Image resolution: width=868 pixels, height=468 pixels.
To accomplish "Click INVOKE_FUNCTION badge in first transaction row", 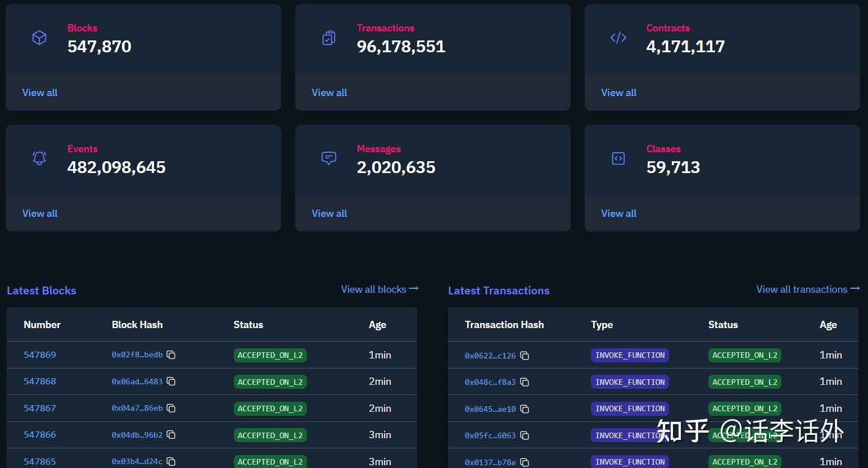I will (x=630, y=356).
